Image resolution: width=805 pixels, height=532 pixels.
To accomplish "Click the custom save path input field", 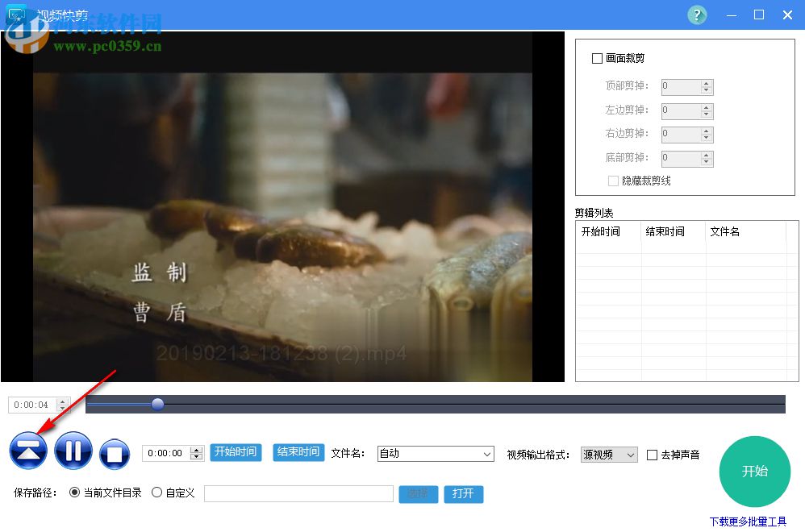I will [298, 493].
